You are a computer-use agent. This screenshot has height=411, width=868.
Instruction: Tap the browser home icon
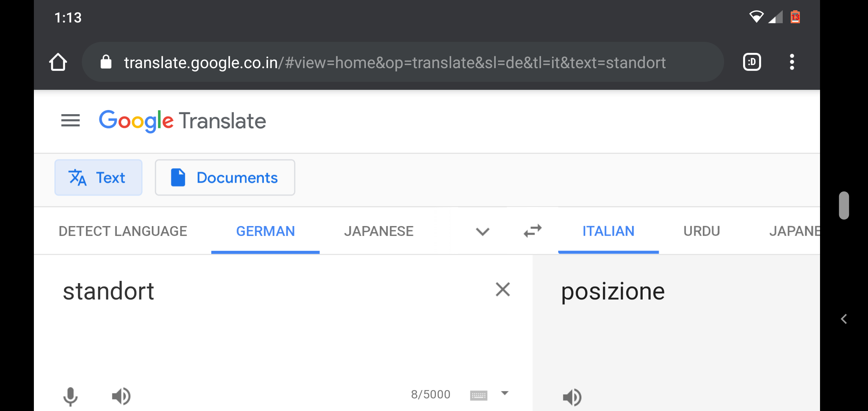click(58, 62)
